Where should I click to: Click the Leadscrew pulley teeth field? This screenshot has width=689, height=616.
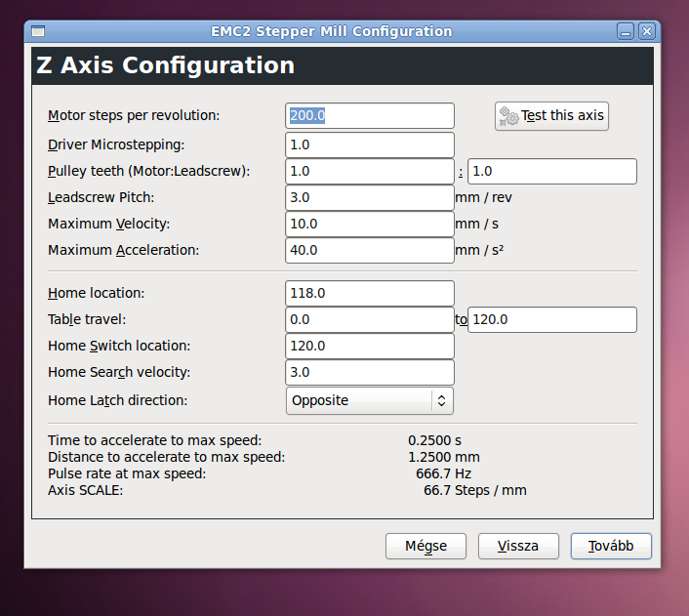pos(551,171)
